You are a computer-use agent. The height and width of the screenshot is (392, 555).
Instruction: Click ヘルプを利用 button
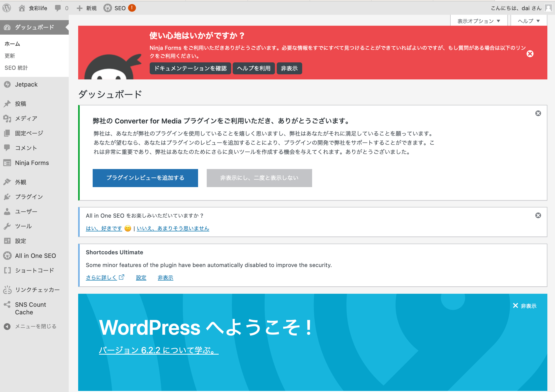click(x=254, y=68)
